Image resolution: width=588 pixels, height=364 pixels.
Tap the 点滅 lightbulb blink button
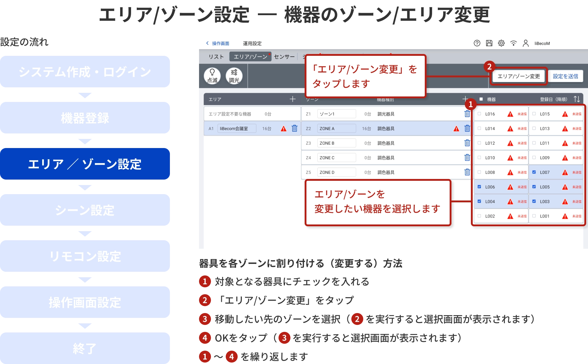point(212,76)
